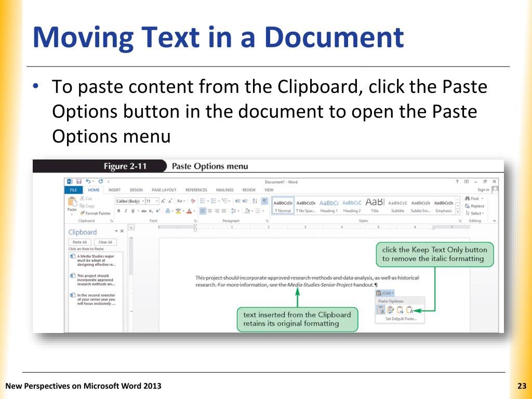Click the red font color button
532x399 pixels.
(189, 211)
